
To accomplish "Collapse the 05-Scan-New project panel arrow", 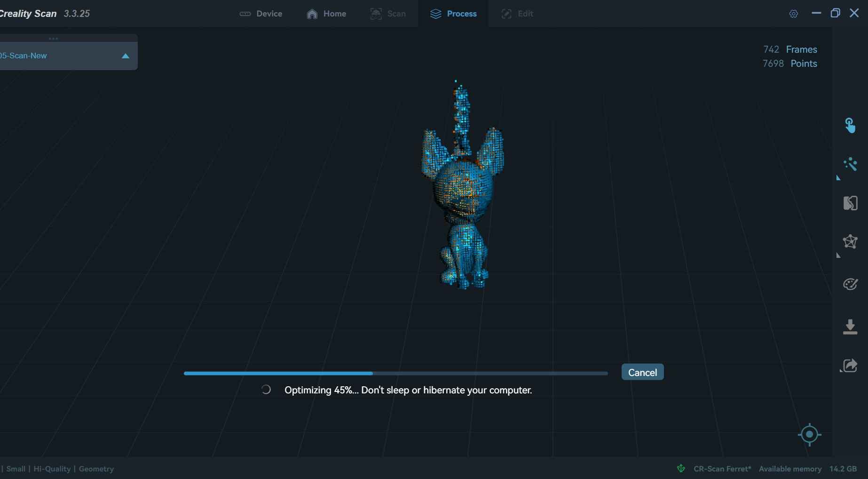I will coord(126,56).
